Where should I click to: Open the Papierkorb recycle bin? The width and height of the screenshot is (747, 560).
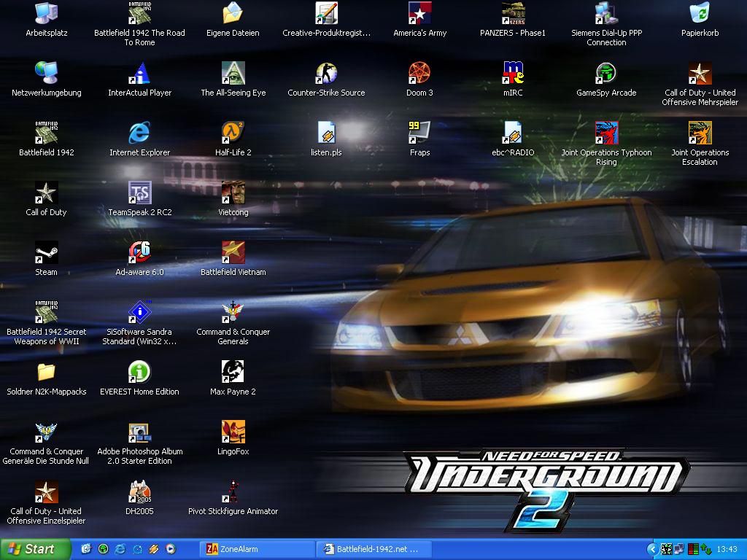(x=700, y=14)
